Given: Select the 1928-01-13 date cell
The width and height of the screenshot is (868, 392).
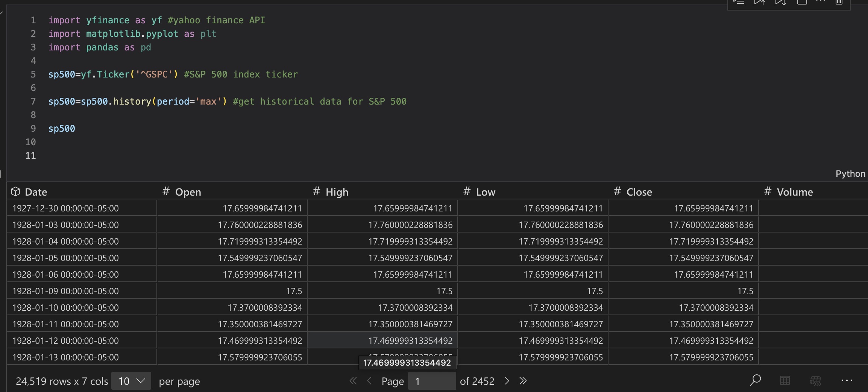Looking at the screenshot, I should tap(82, 357).
